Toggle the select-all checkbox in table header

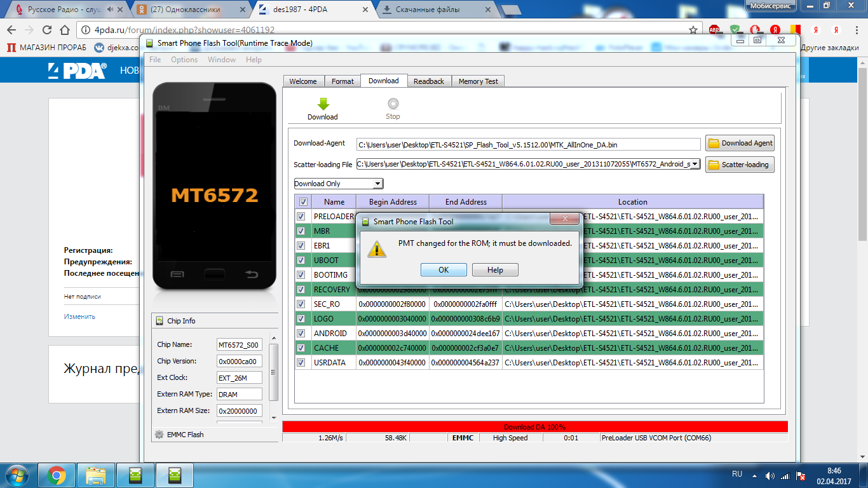303,202
